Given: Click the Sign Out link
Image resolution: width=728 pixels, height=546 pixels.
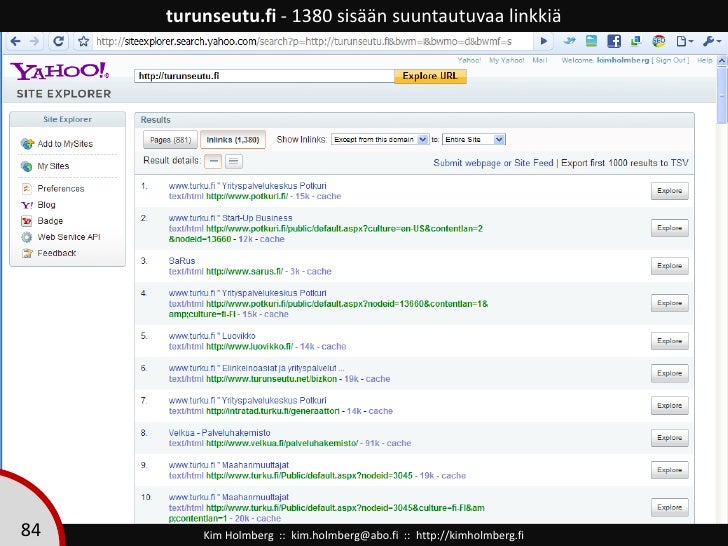Looking at the screenshot, I should click(x=670, y=60).
